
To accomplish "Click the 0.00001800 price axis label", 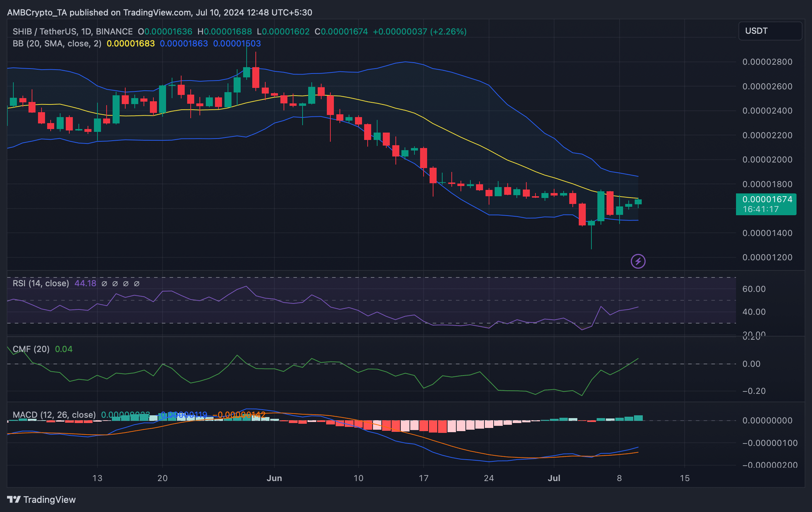I will tap(767, 184).
